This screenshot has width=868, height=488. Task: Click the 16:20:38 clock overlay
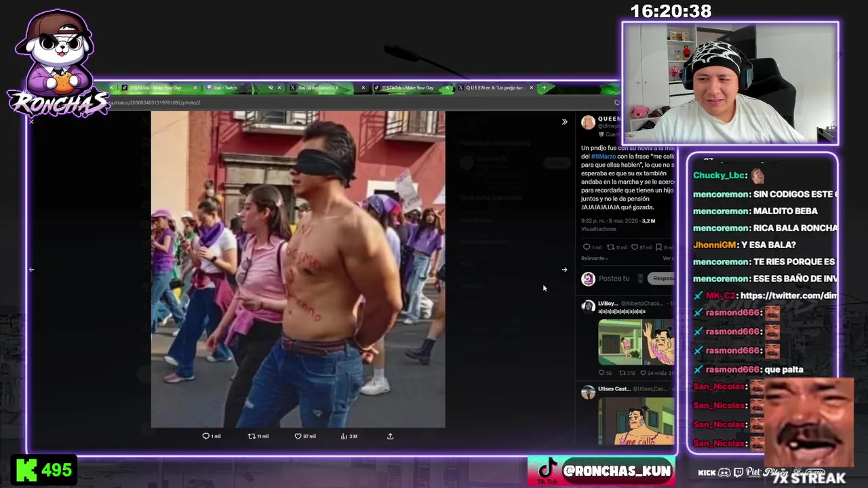pyautogui.click(x=671, y=11)
